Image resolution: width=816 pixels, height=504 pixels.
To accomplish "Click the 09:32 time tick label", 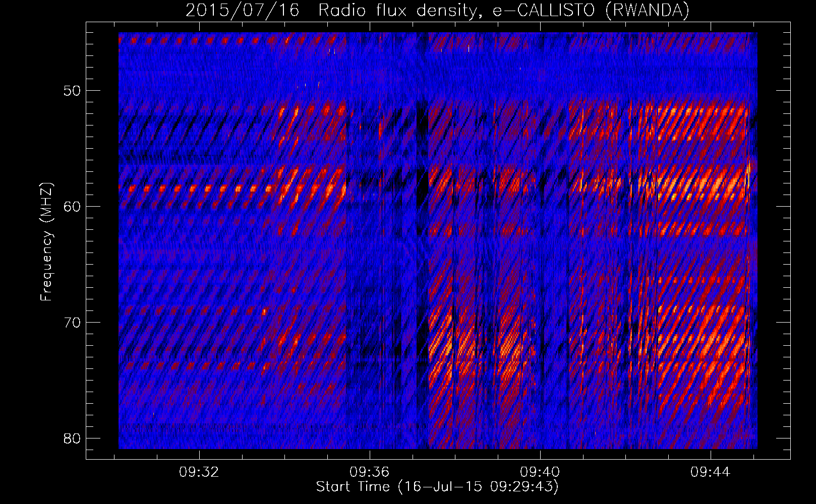I will click(199, 472).
